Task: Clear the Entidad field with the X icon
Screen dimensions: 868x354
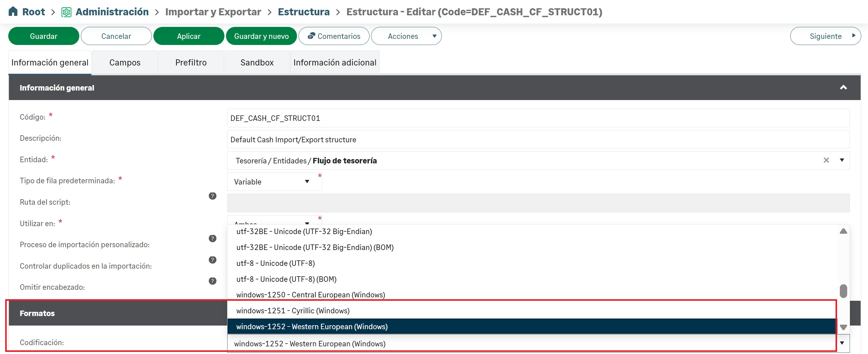Action: pyautogui.click(x=826, y=160)
